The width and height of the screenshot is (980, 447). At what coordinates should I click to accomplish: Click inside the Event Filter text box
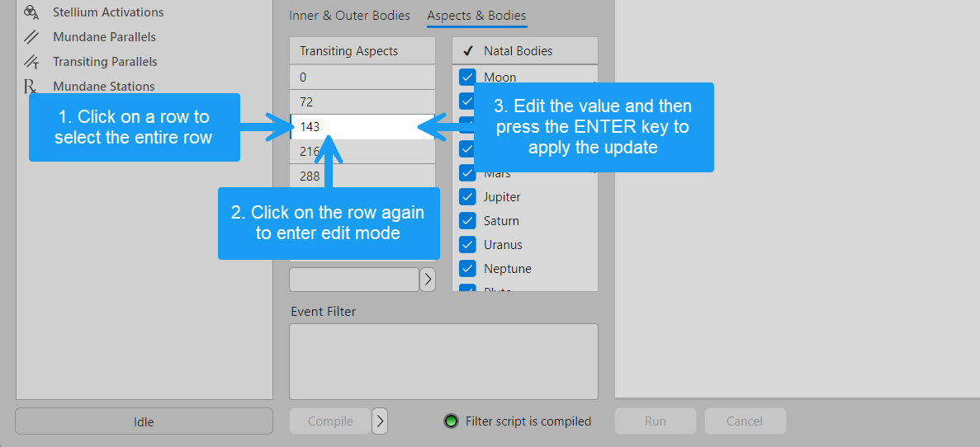pos(443,361)
